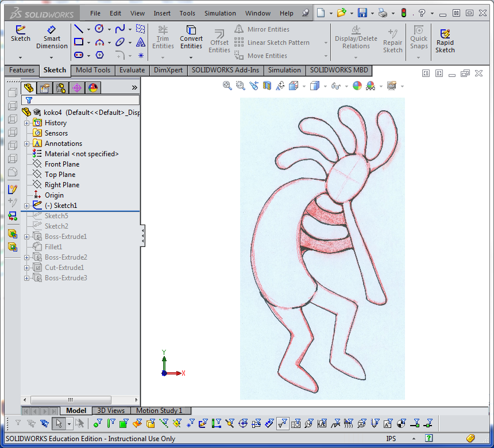Open the Line tool dropdown arrow
Screen dimensions: 494x448
pos(88,29)
